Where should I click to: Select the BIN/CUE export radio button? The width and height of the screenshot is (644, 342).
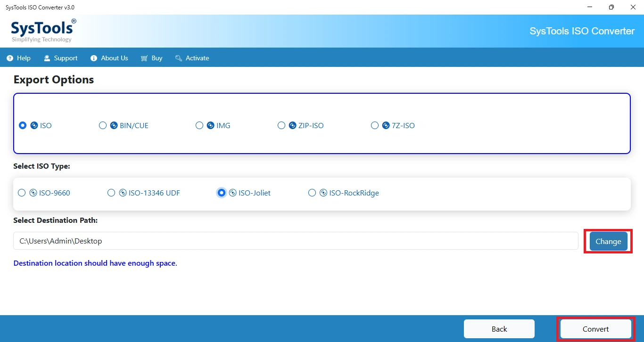(103, 126)
